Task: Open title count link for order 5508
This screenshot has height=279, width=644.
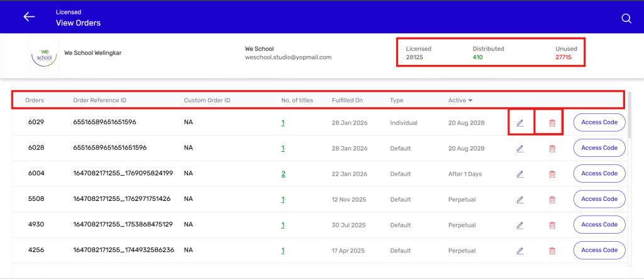Action: point(283,200)
